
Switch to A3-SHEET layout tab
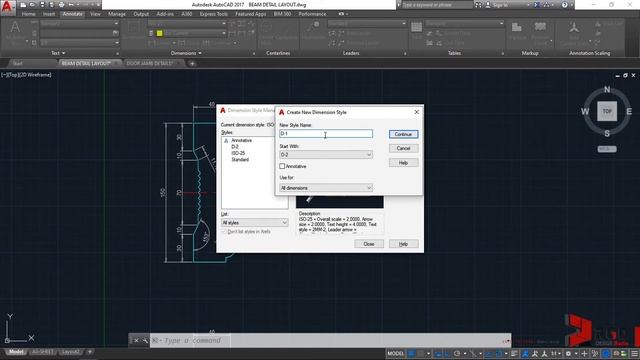[x=42, y=352]
